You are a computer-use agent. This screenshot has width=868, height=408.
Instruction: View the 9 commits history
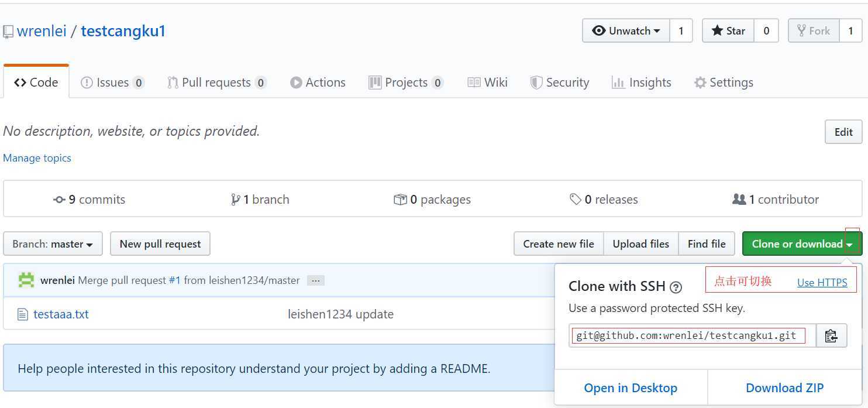pyautogui.click(x=89, y=200)
